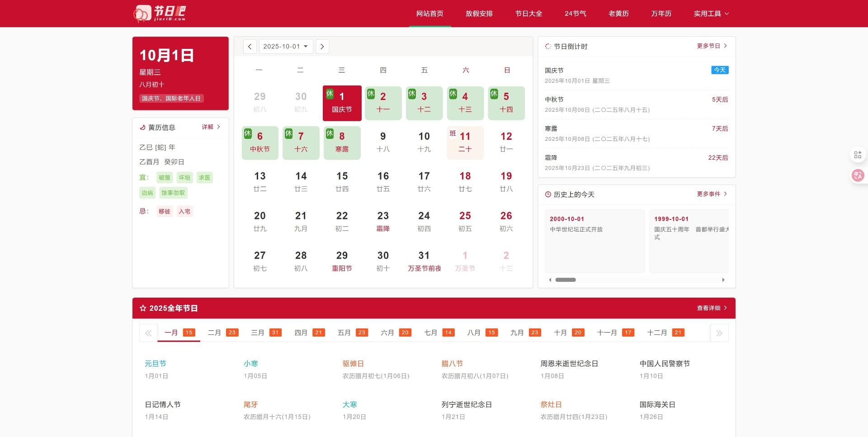Select October 6 中秋节 in calendar
The height and width of the screenshot is (437, 868).
(x=260, y=142)
